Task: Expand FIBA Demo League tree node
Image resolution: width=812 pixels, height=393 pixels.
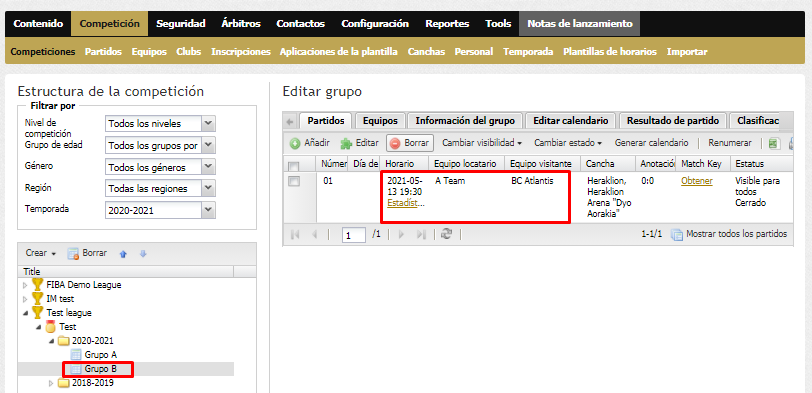Action: point(25,285)
